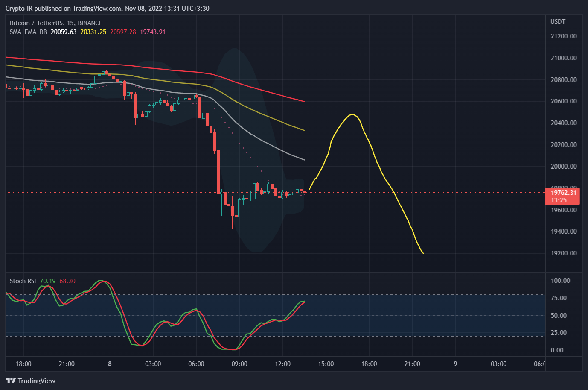Click the red Stoch RSI value 68.30
The width and height of the screenshot is (588, 390).
[67, 281]
